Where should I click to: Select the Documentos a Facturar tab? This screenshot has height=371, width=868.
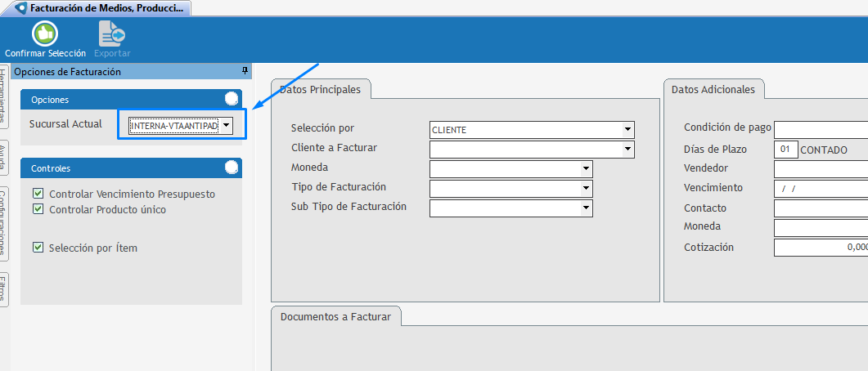(335, 316)
